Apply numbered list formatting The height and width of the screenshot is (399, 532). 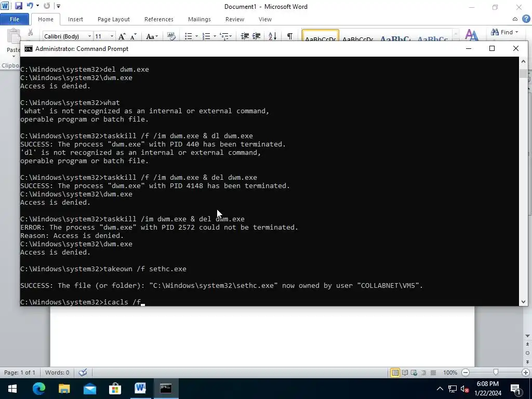tap(206, 36)
